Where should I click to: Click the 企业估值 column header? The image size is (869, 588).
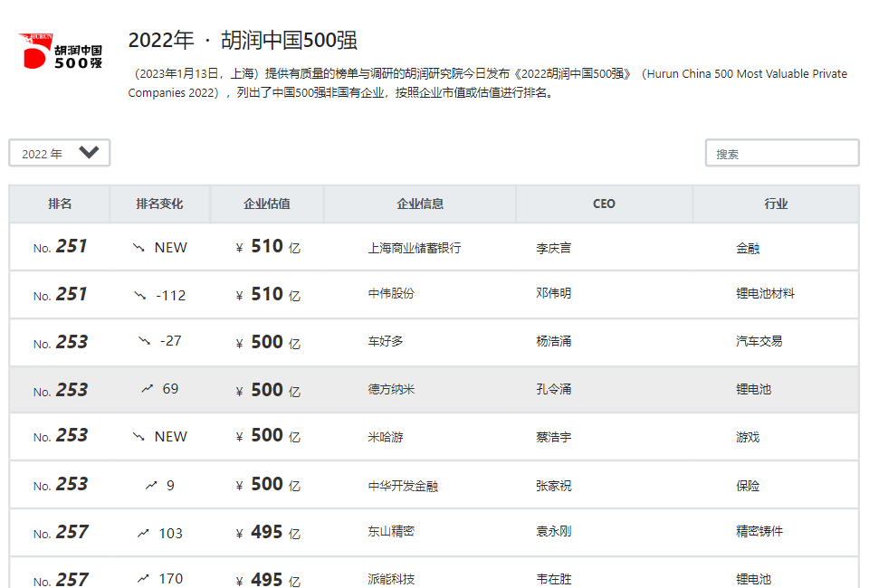coord(267,204)
